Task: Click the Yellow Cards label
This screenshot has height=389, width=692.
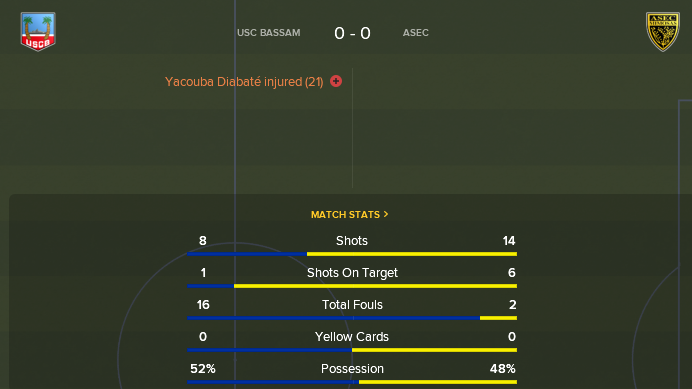Action: coord(352,337)
